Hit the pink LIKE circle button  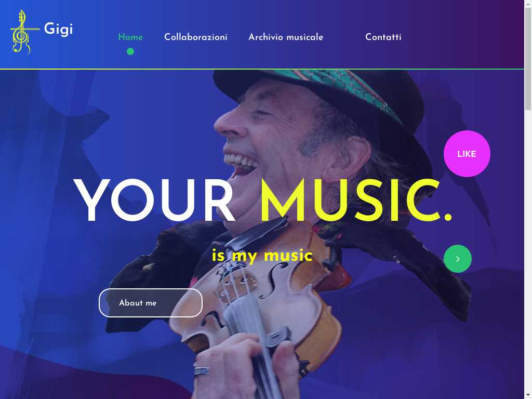467,154
